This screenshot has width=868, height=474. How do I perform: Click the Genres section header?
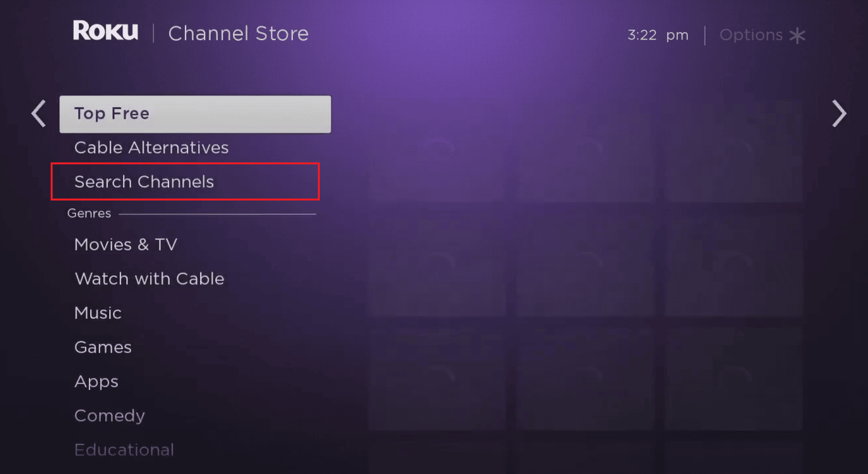point(89,213)
